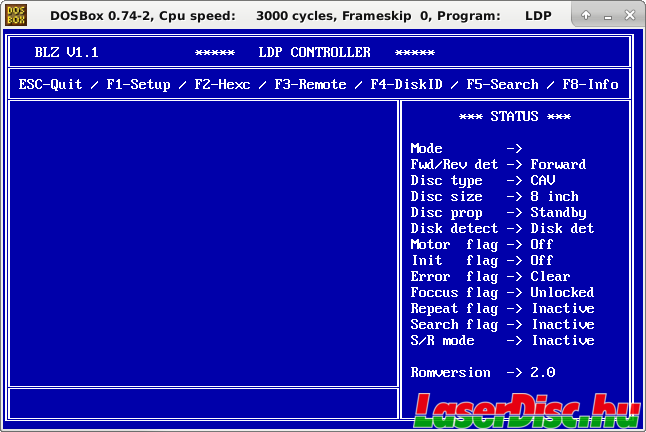Open the F5-Search menu option
The width and height of the screenshot is (646, 432).
pos(502,84)
